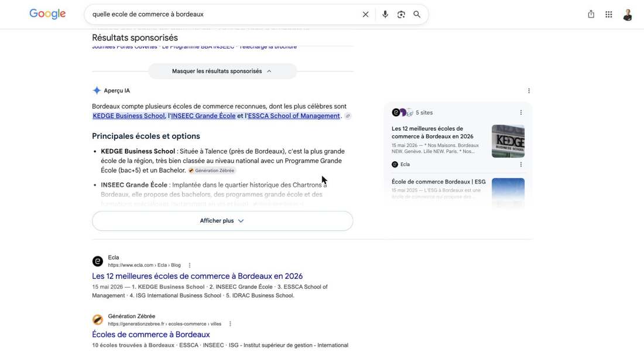The height and width of the screenshot is (351, 644).
Task: Click the Résultats sponsorisés heading
Action: point(135,38)
